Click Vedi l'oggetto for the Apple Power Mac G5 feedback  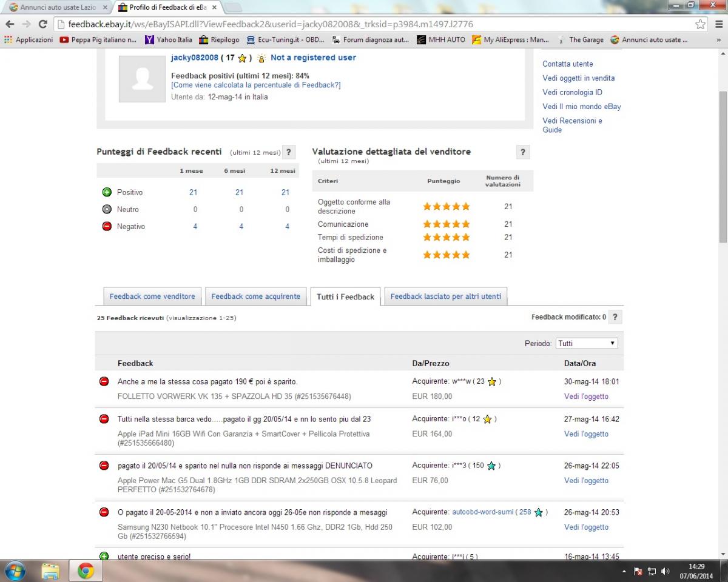click(586, 481)
